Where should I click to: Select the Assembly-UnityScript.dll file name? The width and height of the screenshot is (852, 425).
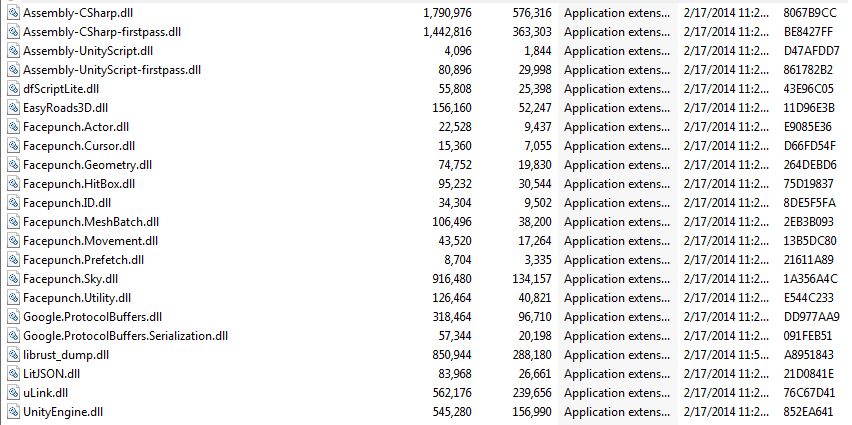tap(88, 51)
